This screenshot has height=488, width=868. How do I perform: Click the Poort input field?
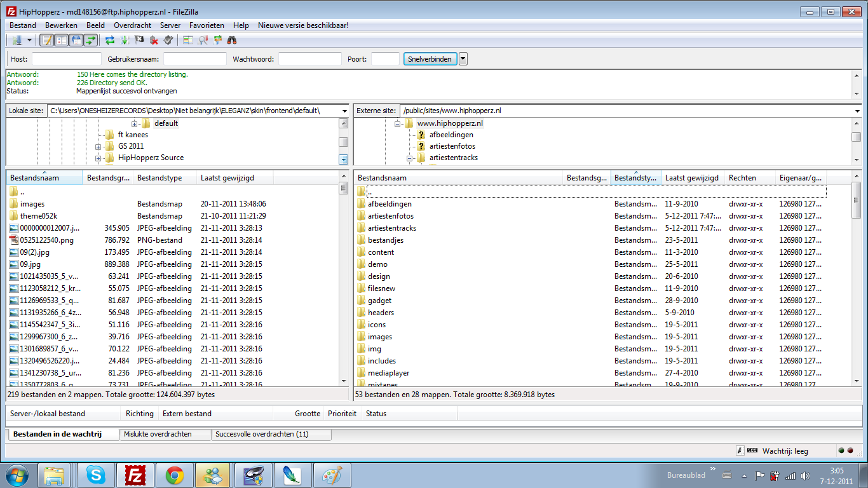385,59
